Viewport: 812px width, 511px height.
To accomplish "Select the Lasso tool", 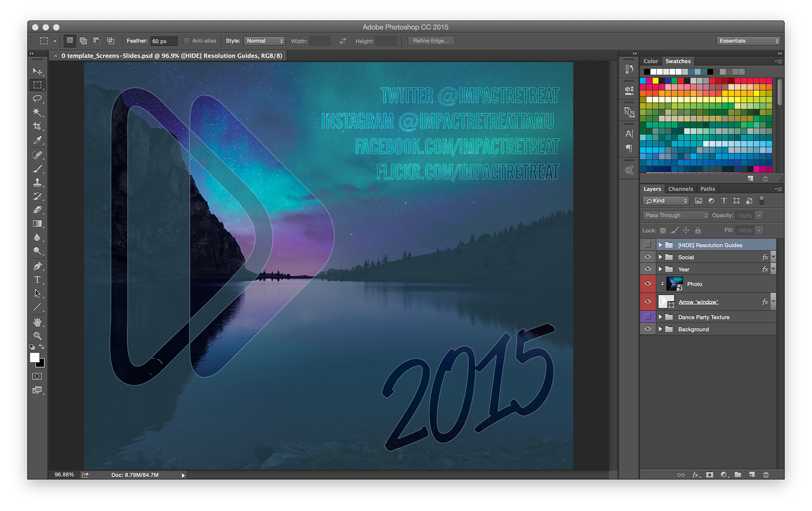I will click(38, 99).
